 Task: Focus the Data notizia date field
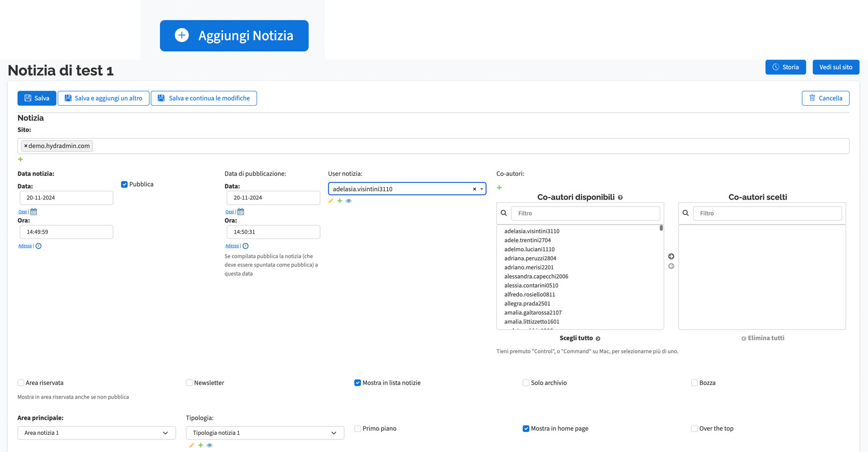coord(66,198)
